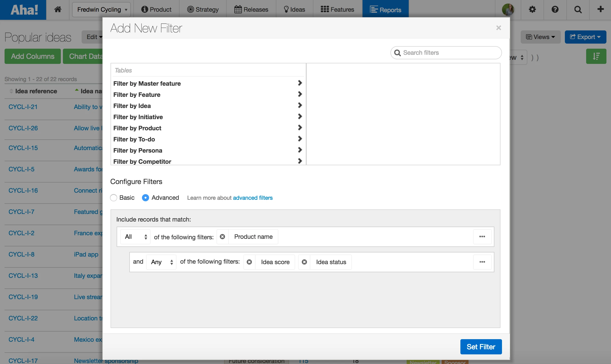Open the settings gear icon
Image resolution: width=611 pixels, height=364 pixels.
pyautogui.click(x=532, y=9)
